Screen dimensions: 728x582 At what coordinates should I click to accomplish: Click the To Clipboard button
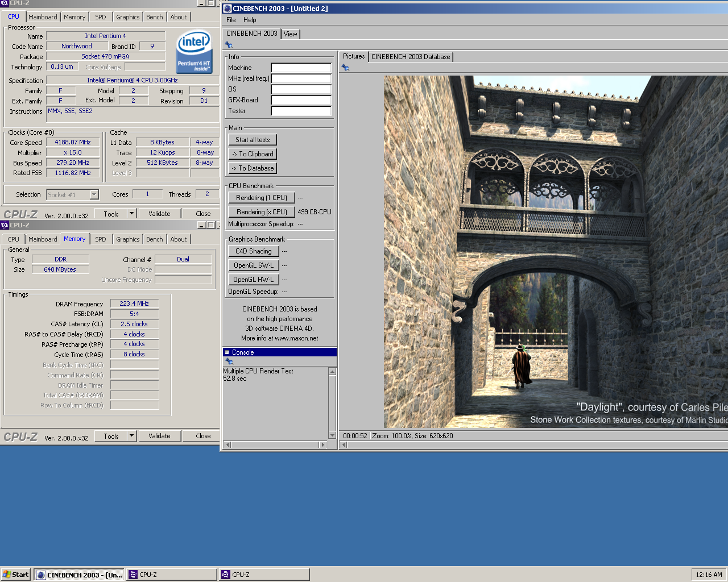(253, 154)
